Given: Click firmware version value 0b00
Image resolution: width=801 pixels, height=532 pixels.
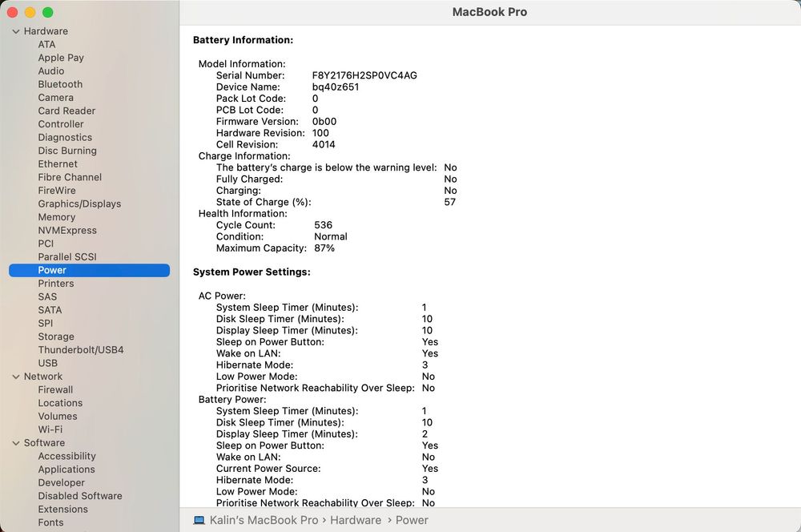Looking at the screenshot, I should [324, 122].
